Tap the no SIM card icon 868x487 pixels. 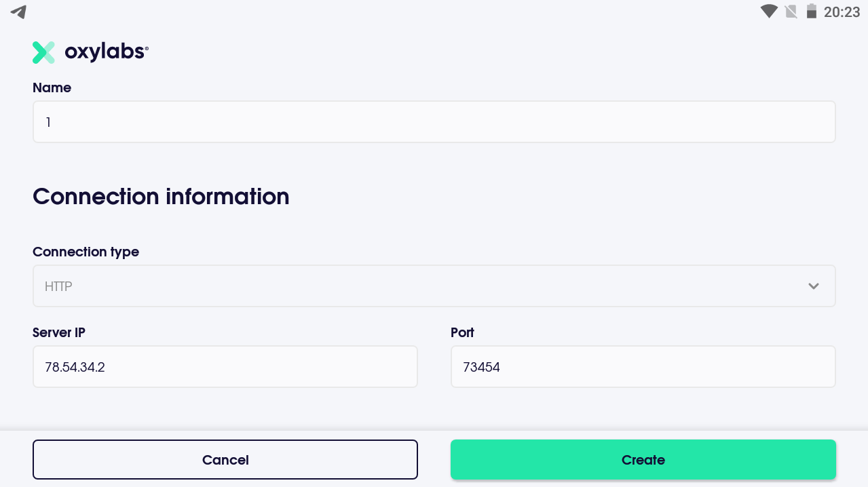(790, 12)
